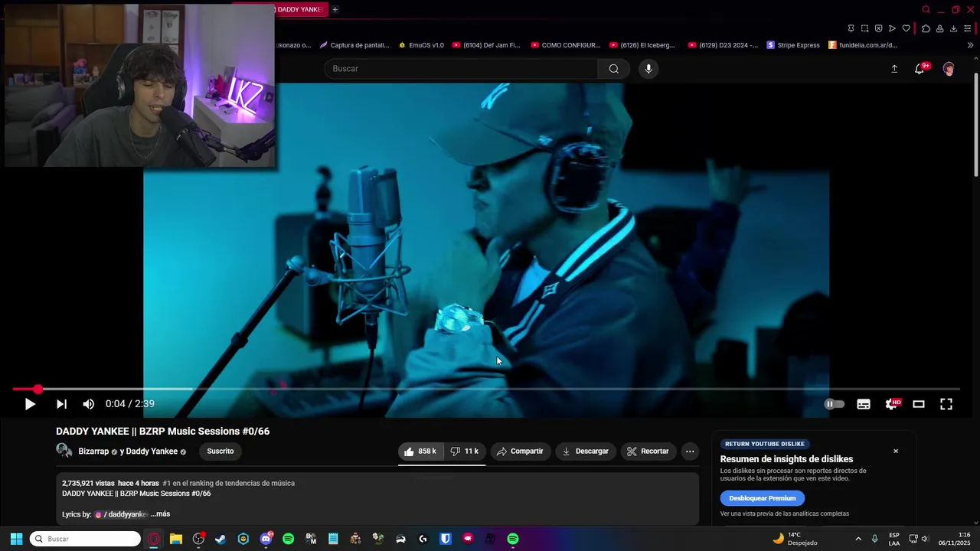
Task: Open the 14°C weather widget
Action: [794, 539]
